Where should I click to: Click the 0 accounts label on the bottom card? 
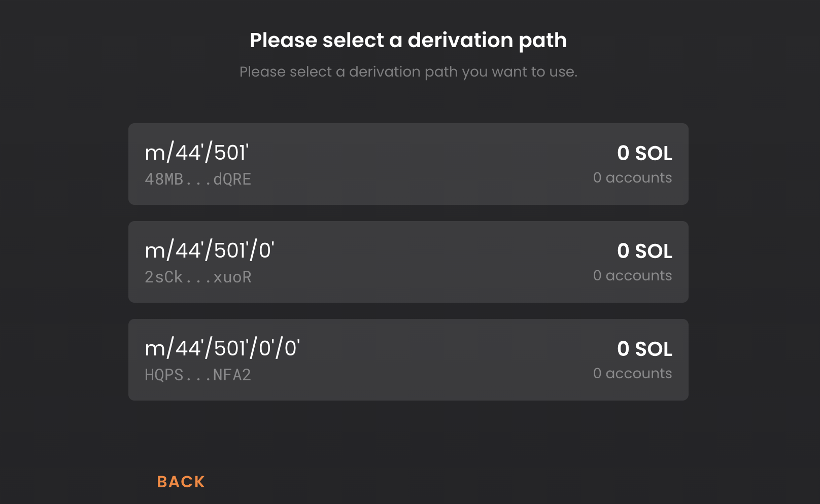(x=632, y=373)
